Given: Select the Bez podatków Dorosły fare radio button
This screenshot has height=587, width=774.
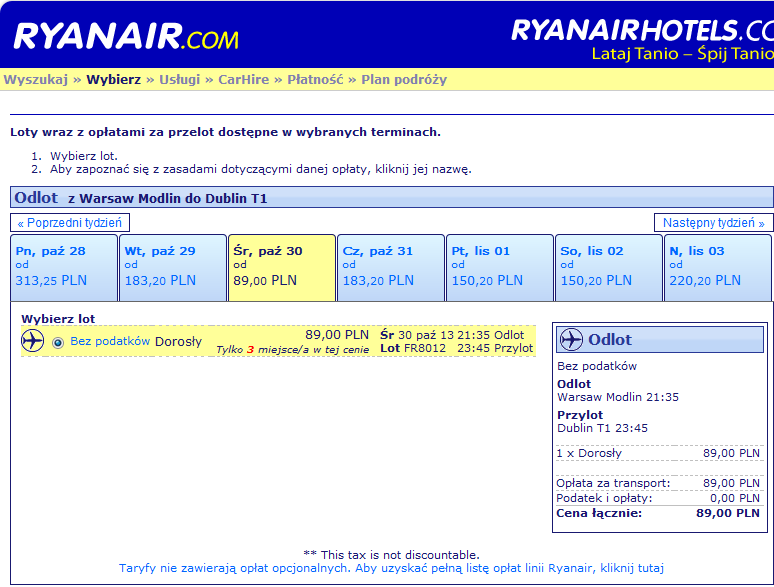Looking at the screenshot, I should (x=58, y=342).
